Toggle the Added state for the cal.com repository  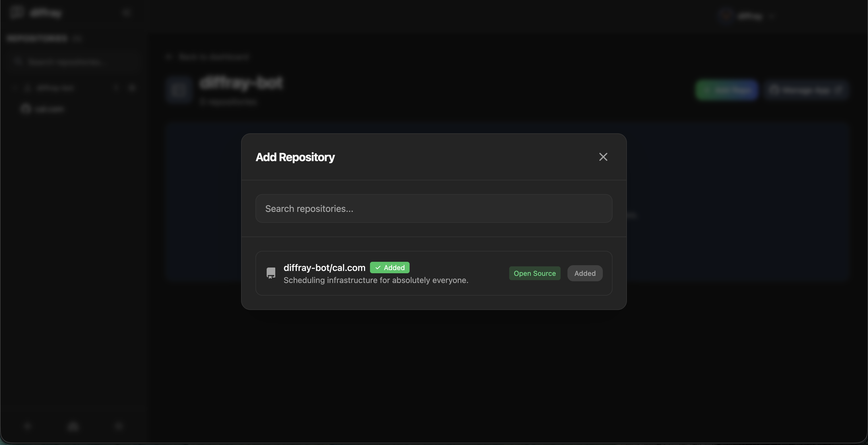pyautogui.click(x=584, y=273)
